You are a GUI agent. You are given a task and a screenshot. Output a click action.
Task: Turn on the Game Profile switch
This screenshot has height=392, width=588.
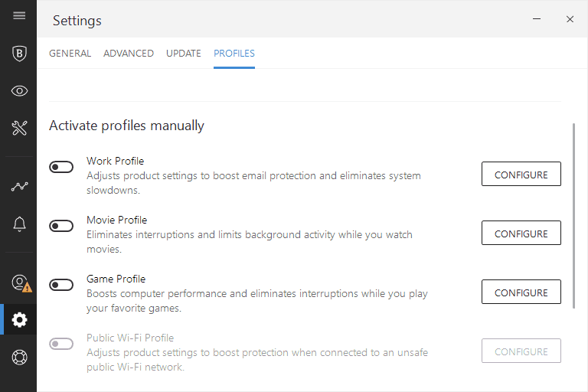61,285
